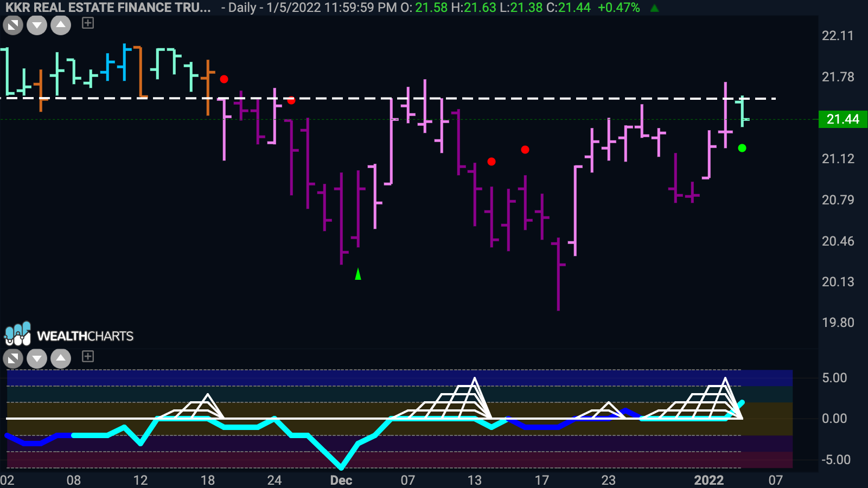Click the 21.12 price axis label

coord(838,159)
